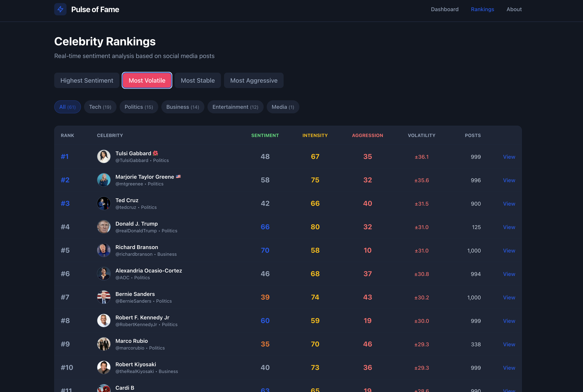This screenshot has width=583, height=392.
Task: Filter rankings by Politics category
Action: (139, 107)
